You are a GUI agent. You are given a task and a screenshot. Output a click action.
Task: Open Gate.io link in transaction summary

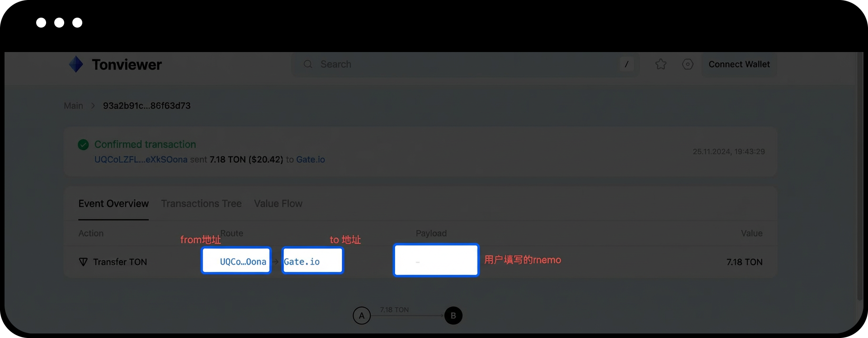[311, 160]
